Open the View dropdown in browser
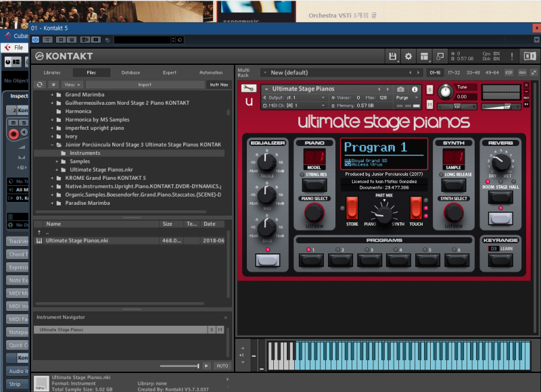Image resolution: width=541 pixels, height=392 pixels. pos(71,84)
